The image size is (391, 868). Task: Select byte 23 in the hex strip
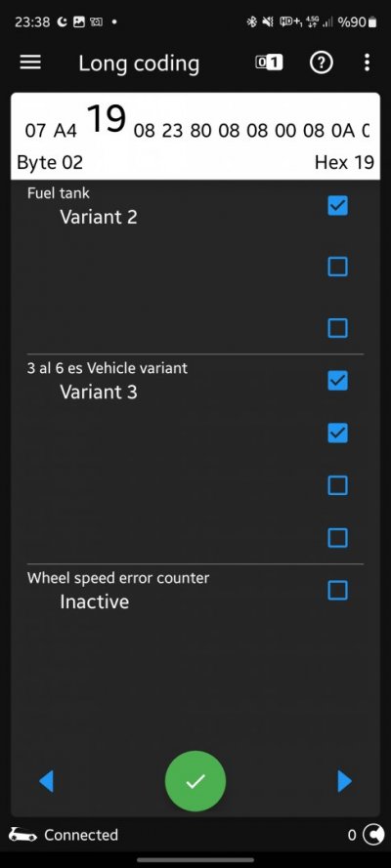pyautogui.click(x=172, y=131)
